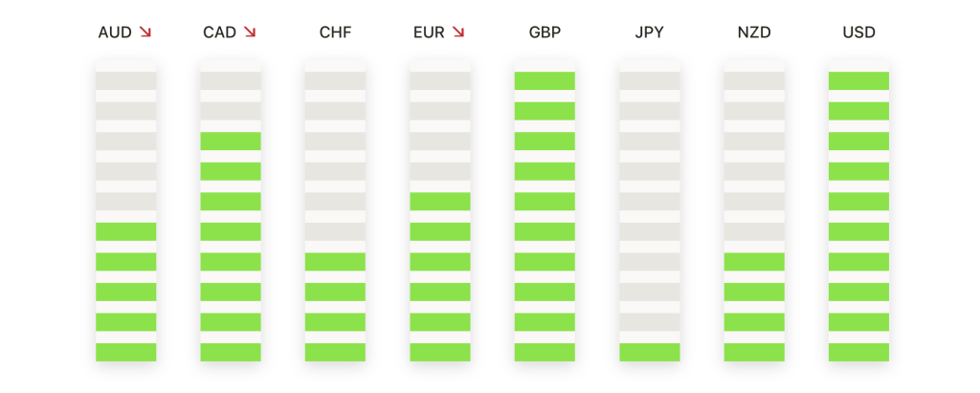Click the bottom green bar in USD column

tap(858, 352)
